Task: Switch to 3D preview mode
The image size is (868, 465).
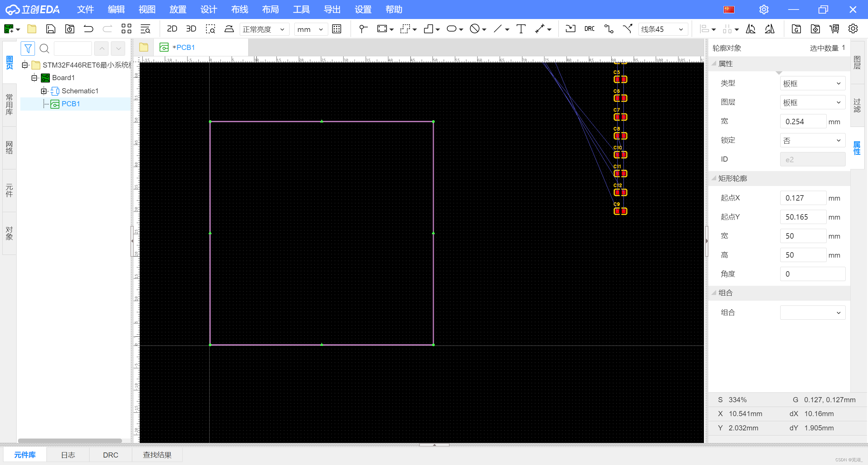Action: [191, 29]
